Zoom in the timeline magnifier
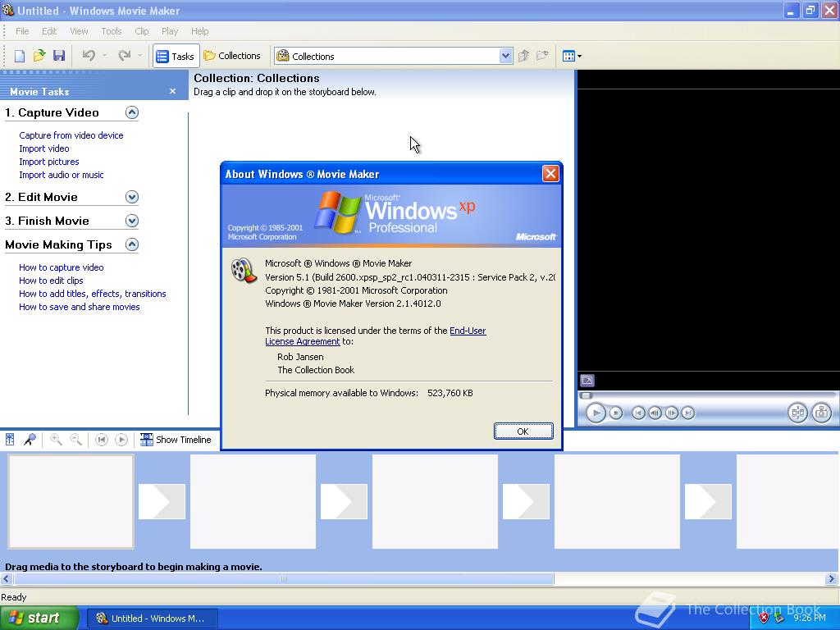The width and height of the screenshot is (840, 630). [x=56, y=440]
